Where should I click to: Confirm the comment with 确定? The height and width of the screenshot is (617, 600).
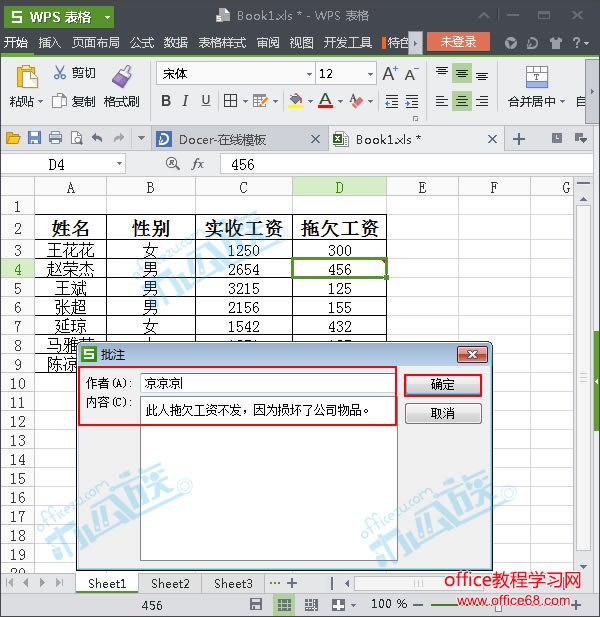click(443, 385)
